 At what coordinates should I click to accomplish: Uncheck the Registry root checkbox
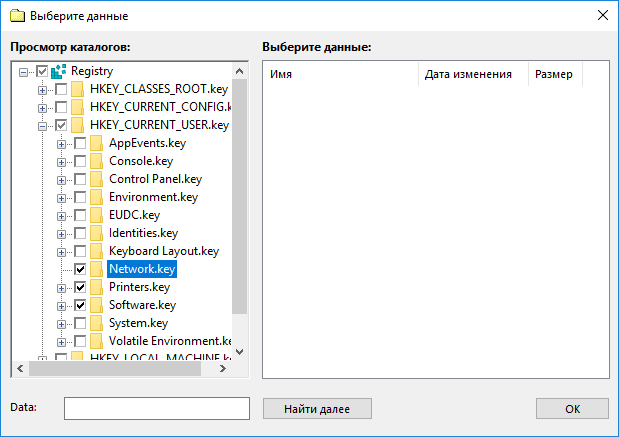point(42,71)
